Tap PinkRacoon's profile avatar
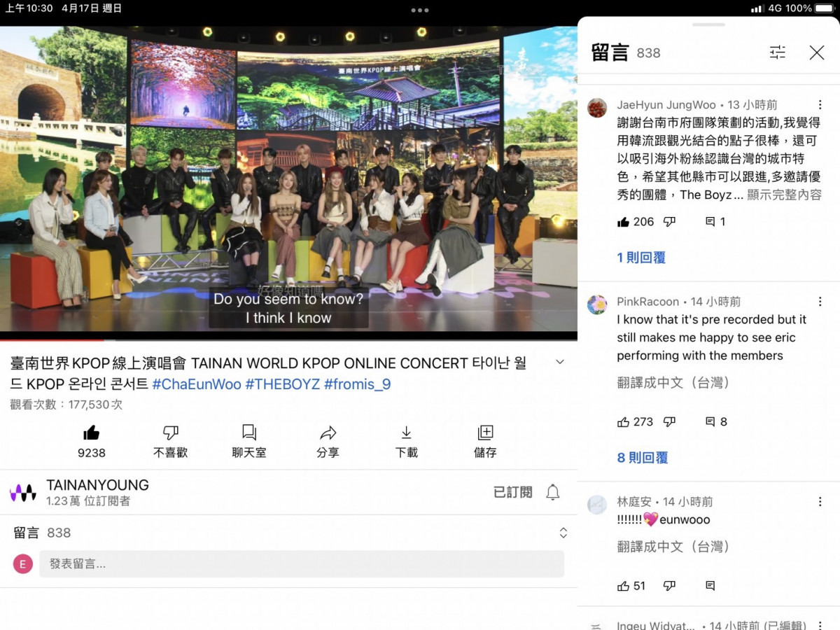 pos(597,304)
